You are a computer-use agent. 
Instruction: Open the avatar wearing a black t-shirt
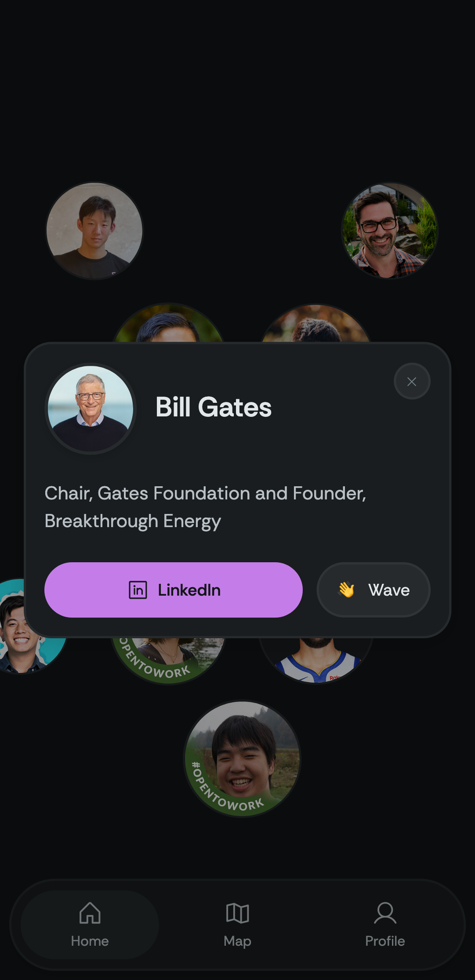tap(94, 231)
